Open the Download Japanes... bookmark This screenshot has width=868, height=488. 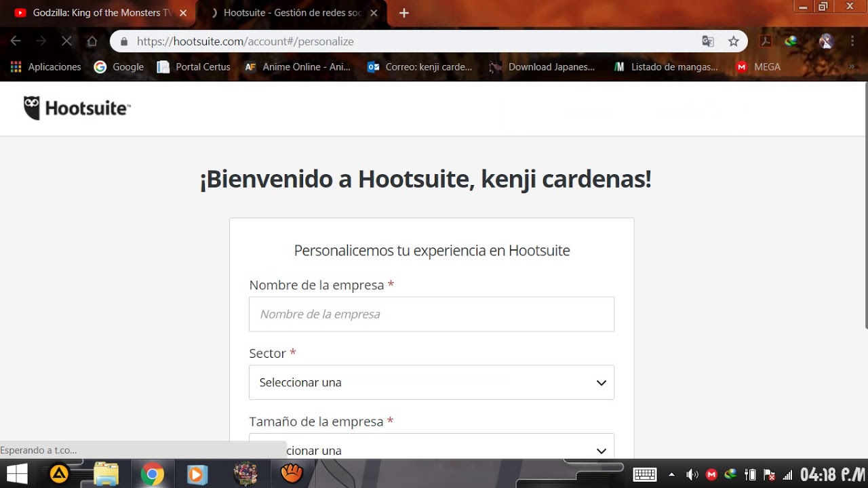point(542,67)
